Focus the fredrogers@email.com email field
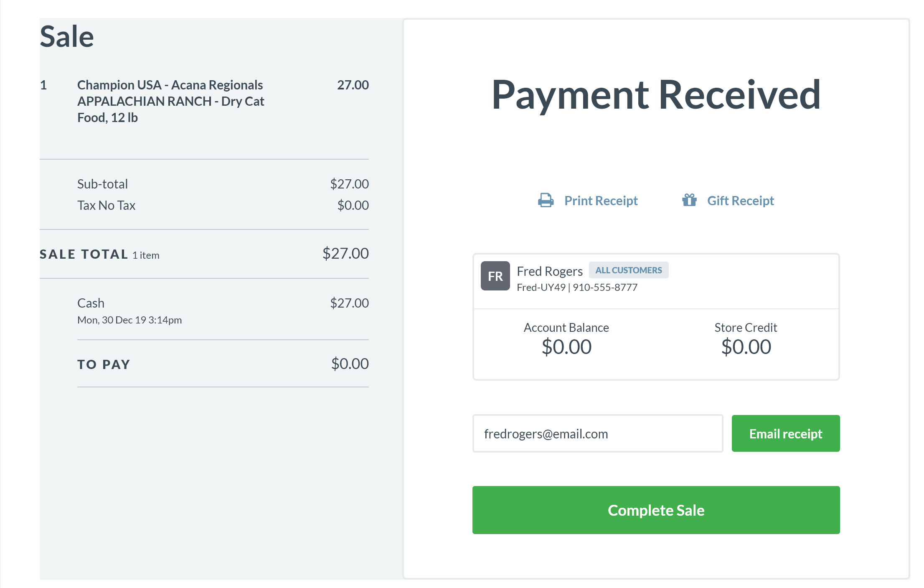This screenshot has width=924, height=588. point(597,433)
